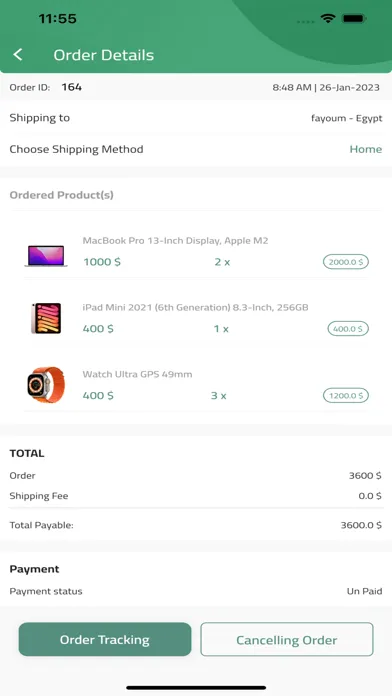Tap the fayoum - Egypt shipping address
This screenshot has width=392, height=696.
pyautogui.click(x=346, y=119)
